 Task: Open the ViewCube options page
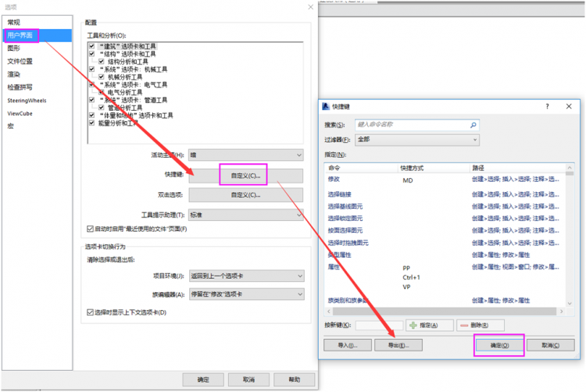click(x=20, y=113)
